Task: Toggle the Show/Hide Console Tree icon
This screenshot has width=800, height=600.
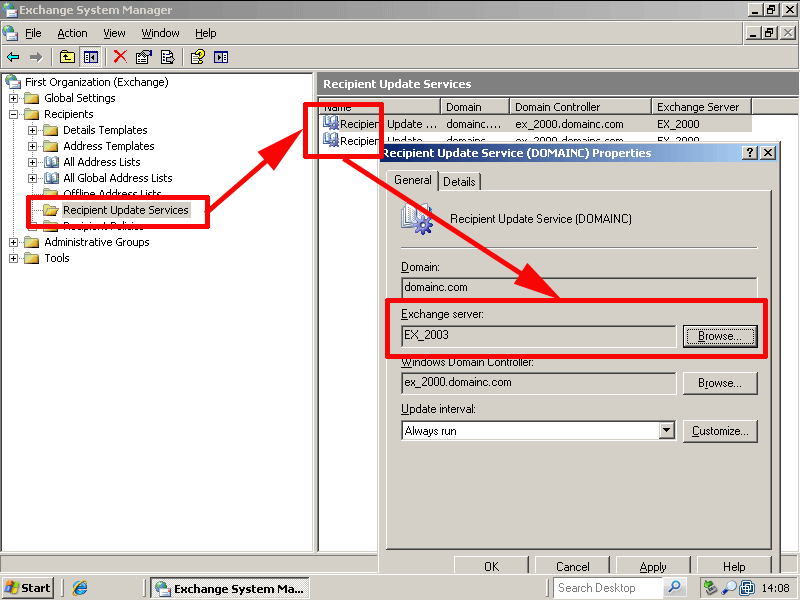Action: point(91,57)
